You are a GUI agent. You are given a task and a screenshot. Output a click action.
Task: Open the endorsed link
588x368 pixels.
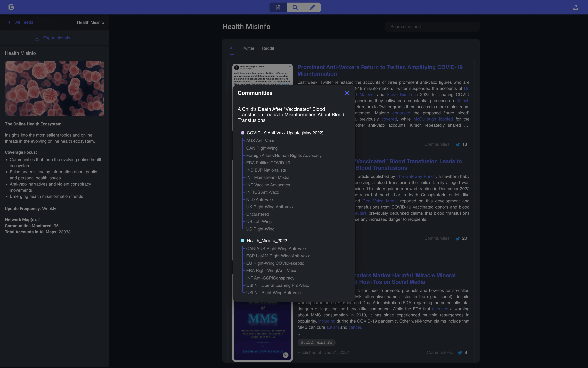(x=401, y=113)
